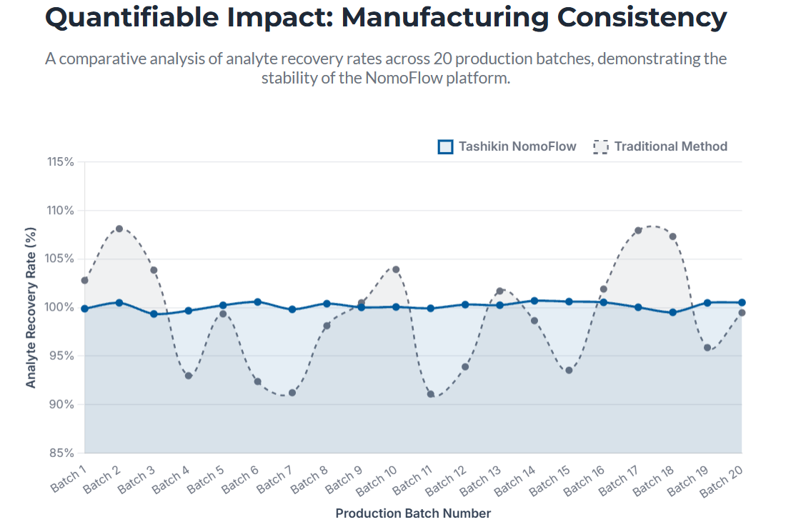Click the Tashikin NomoFlow legend color box

coord(445,147)
